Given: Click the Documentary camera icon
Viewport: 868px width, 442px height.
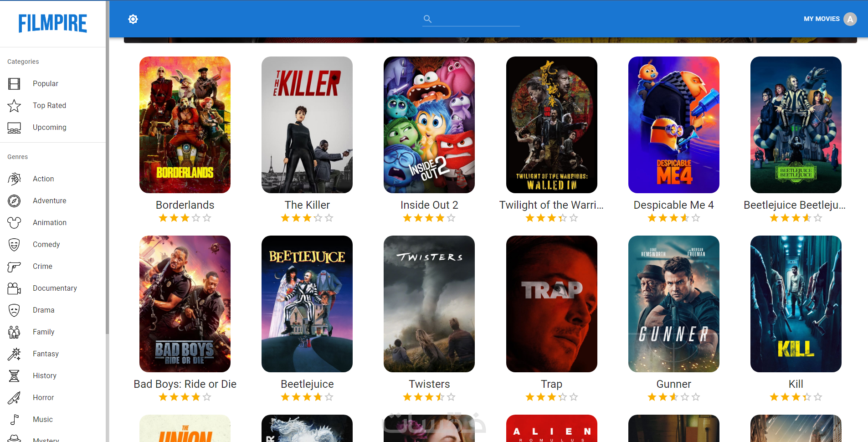Looking at the screenshot, I should [14, 288].
